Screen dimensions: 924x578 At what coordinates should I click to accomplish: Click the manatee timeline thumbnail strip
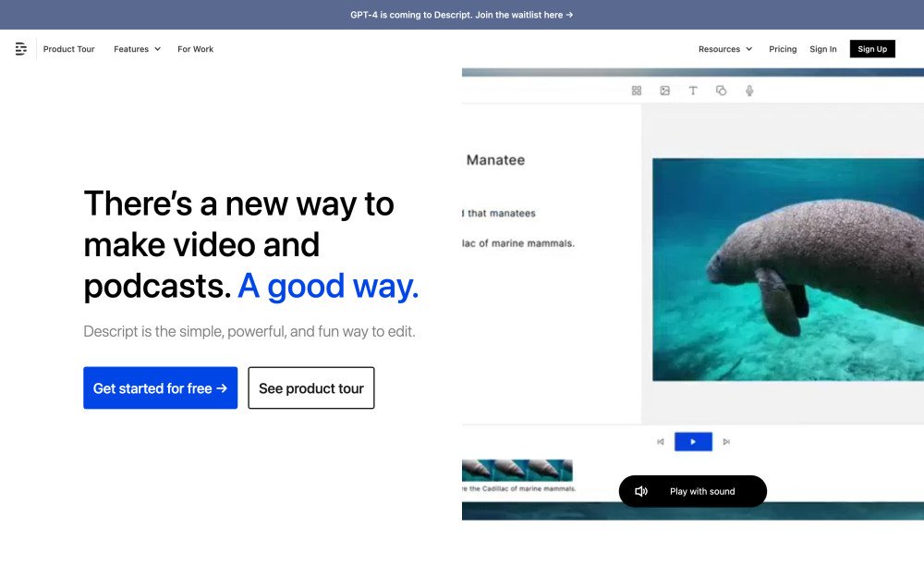517,470
